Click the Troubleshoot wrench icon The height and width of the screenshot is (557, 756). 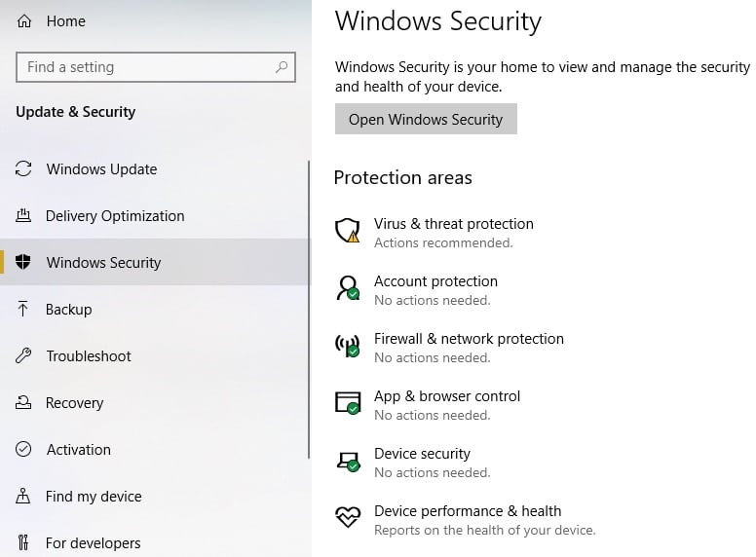click(x=24, y=356)
